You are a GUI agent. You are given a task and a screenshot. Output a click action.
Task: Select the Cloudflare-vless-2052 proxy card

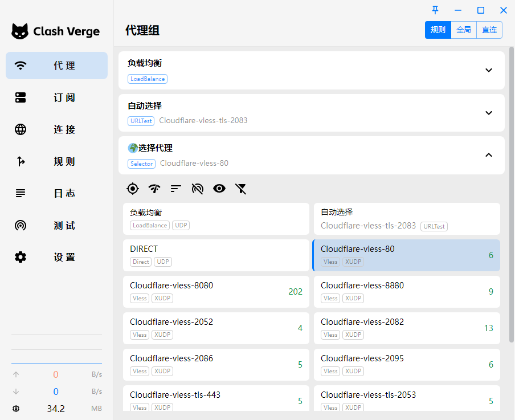coord(216,328)
